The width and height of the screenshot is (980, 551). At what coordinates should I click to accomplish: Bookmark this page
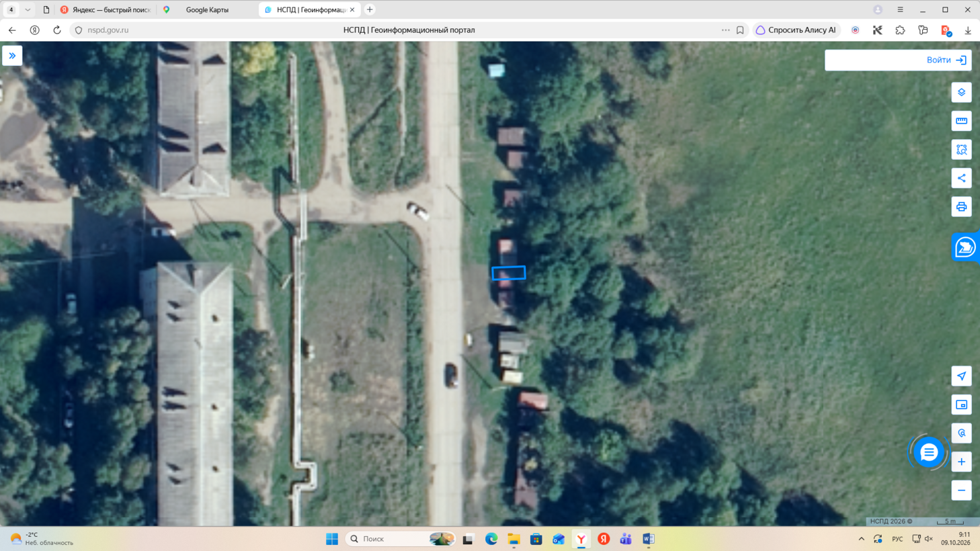click(740, 30)
